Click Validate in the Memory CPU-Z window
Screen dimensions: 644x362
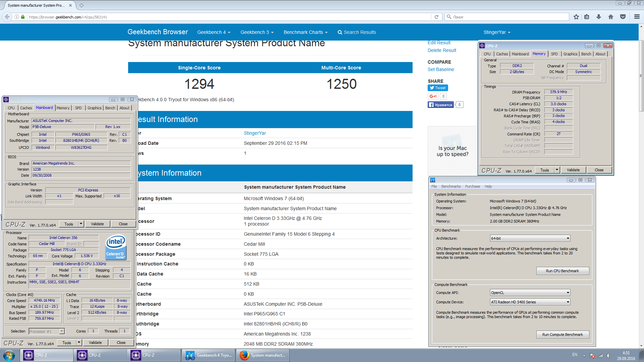tap(573, 170)
